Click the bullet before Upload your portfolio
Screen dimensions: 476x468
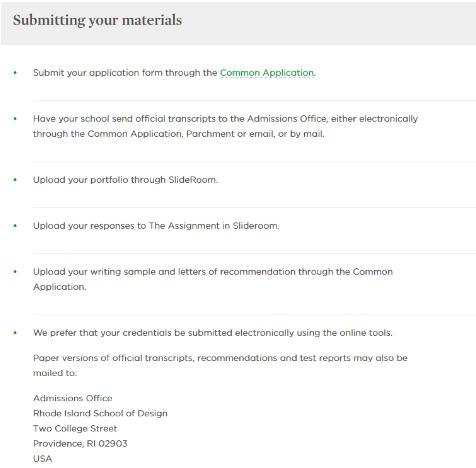coord(15,180)
